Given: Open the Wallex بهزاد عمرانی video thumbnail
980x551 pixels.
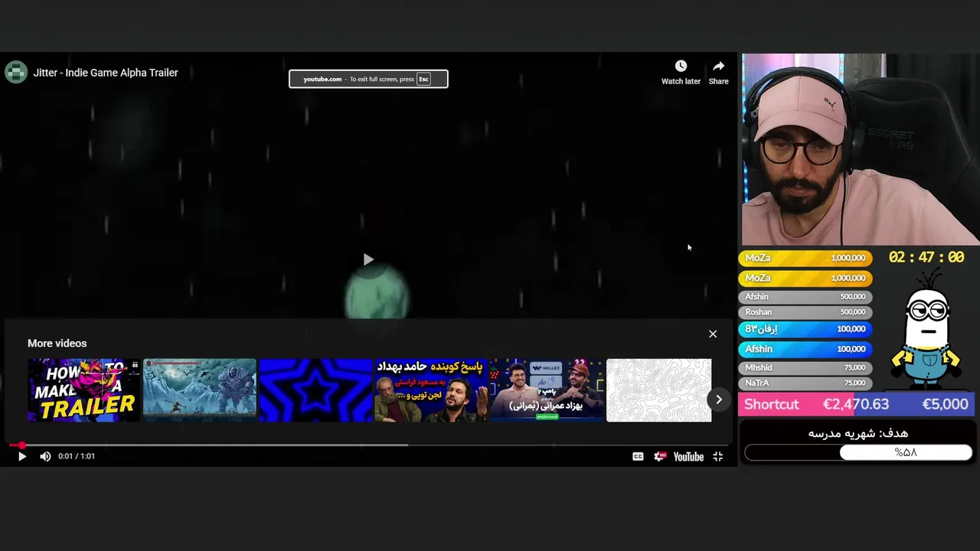Looking at the screenshot, I should pyautogui.click(x=547, y=390).
